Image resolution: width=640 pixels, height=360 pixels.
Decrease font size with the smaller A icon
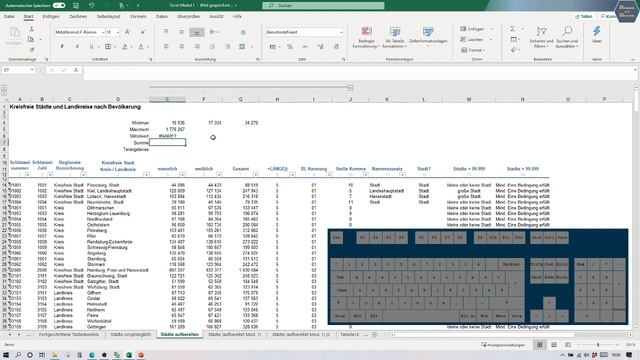pyautogui.click(x=142, y=32)
